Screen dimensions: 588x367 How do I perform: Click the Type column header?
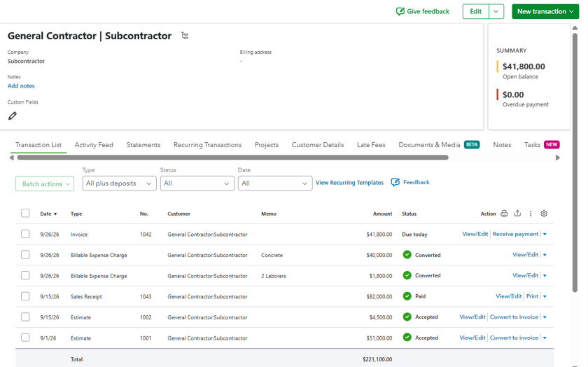[x=76, y=214]
